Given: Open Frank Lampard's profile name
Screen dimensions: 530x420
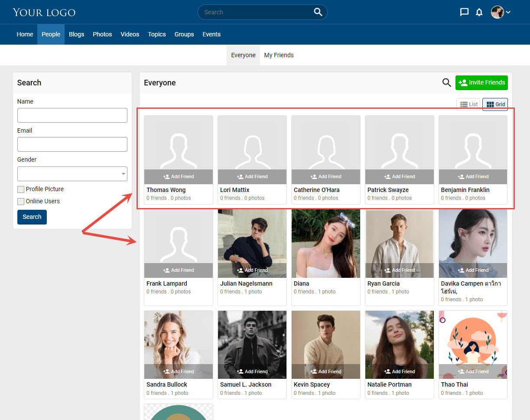Looking at the screenshot, I should point(167,283).
